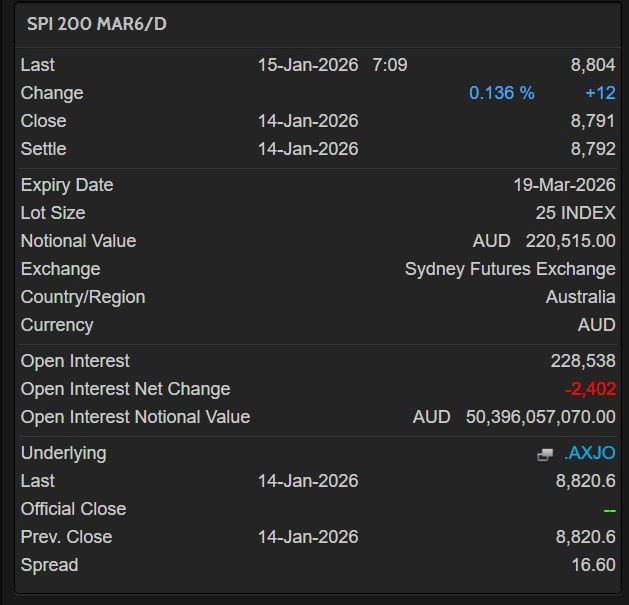Select the Lot Size 25 INDEX value

pos(575,213)
